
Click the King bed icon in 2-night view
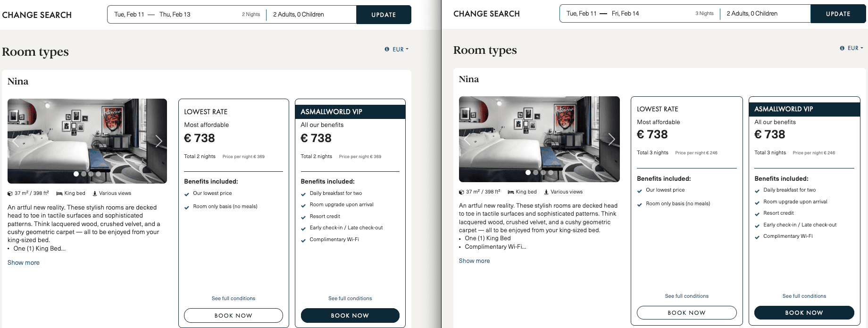click(59, 193)
